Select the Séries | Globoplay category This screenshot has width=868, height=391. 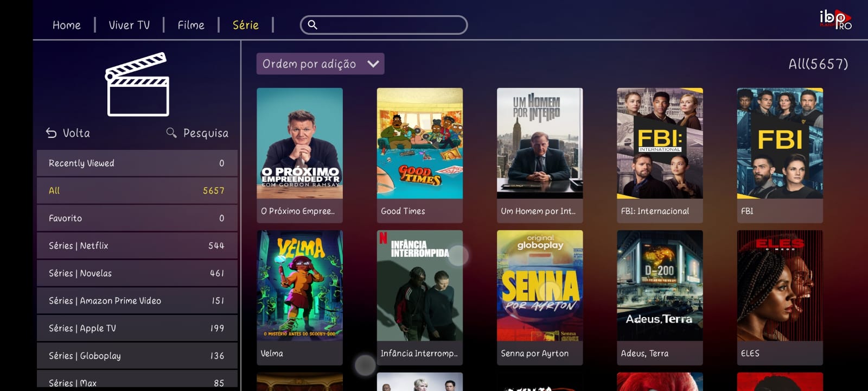tap(137, 356)
